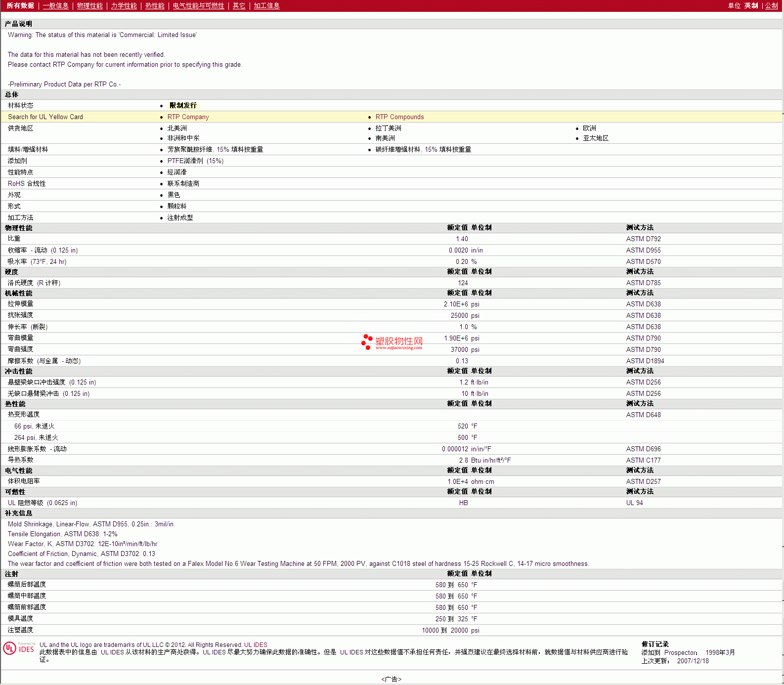Click the 颗粒料 form link
The height and width of the screenshot is (685, 784).
[177, 207]
